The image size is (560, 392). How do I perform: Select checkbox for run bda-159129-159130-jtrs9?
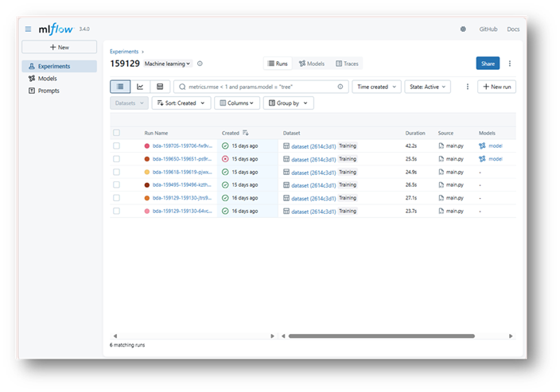click(x=116, y=198)
